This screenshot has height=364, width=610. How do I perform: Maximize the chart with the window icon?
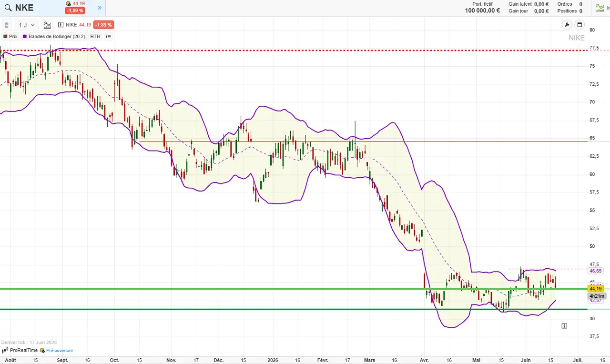pos(579,25)
